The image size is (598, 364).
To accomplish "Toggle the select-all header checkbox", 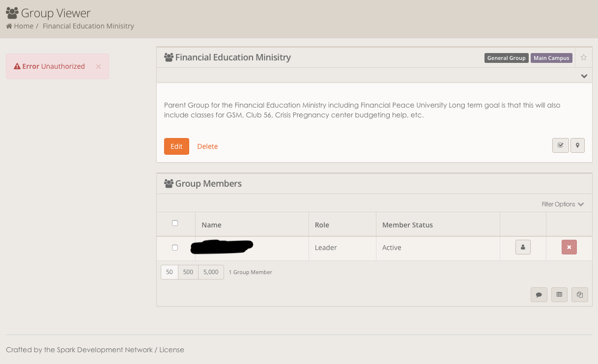I will point(175,223).
